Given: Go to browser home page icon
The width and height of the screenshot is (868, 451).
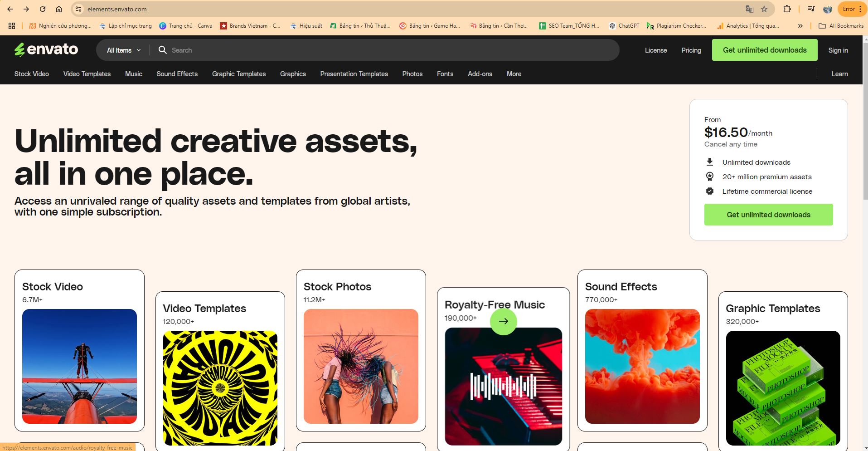Looking at the screenshot, I should [x=59, y=9].
